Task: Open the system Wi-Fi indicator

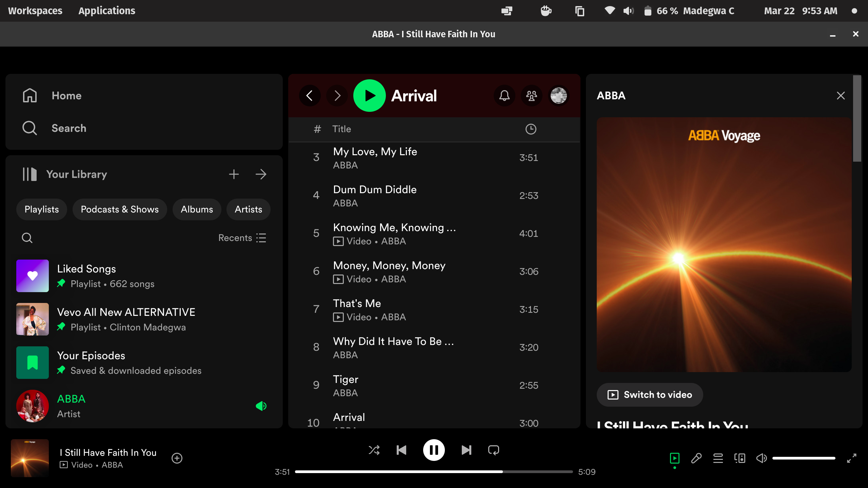Action: tap(610, 11)
